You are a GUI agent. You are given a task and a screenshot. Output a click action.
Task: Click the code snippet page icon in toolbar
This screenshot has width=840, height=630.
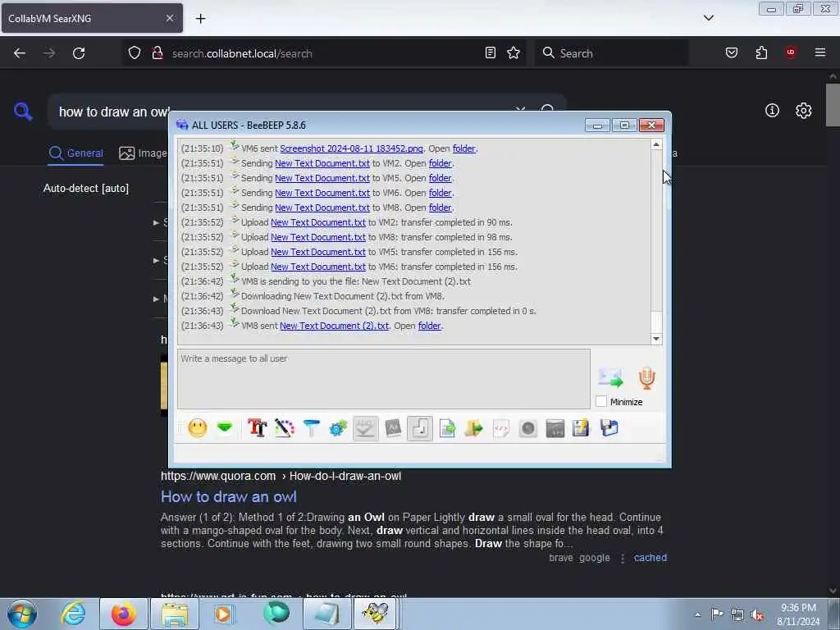501,428
